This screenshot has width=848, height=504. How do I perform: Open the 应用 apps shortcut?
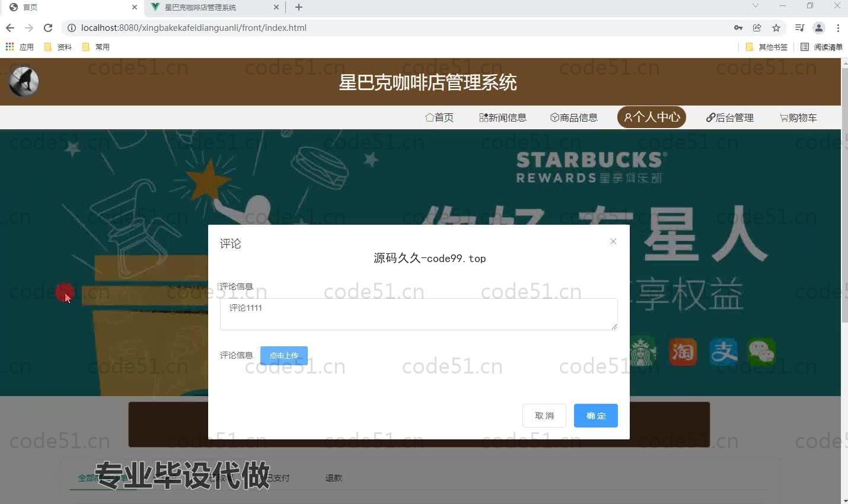coord(20,47)
